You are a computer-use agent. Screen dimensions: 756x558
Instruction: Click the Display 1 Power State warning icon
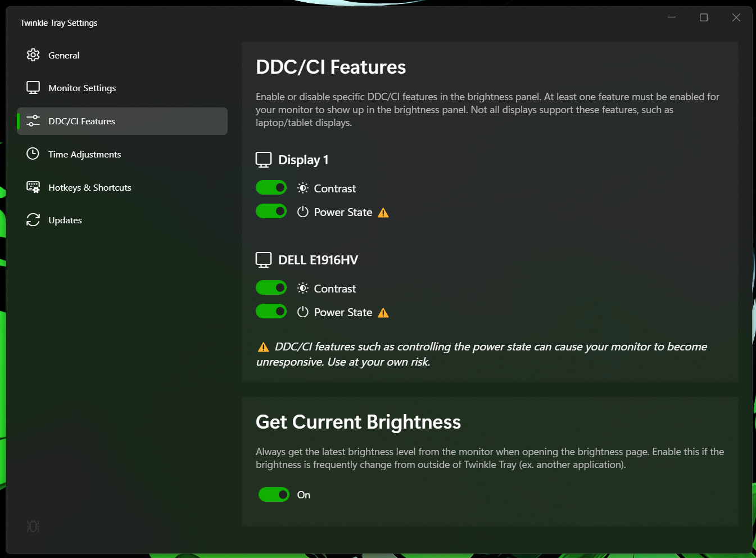pos(383,213)
